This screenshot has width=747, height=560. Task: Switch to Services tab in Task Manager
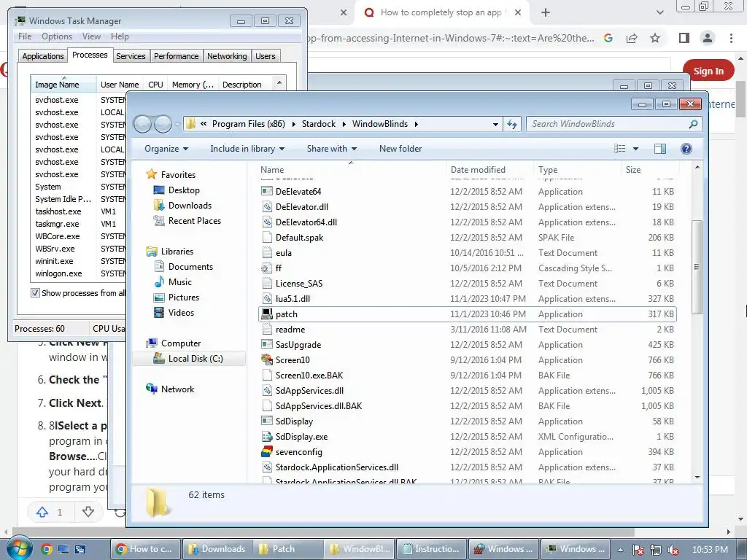[x=131, y=56]
